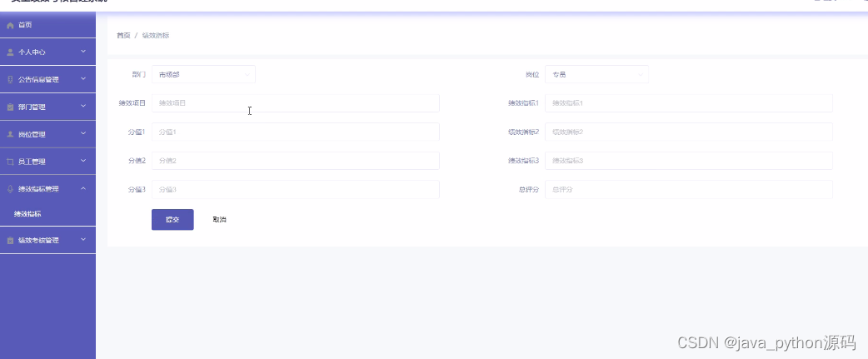The width and height of the screenshot is (868, 359).
Task: Submit the form with 提交 button
Action: 172,220
